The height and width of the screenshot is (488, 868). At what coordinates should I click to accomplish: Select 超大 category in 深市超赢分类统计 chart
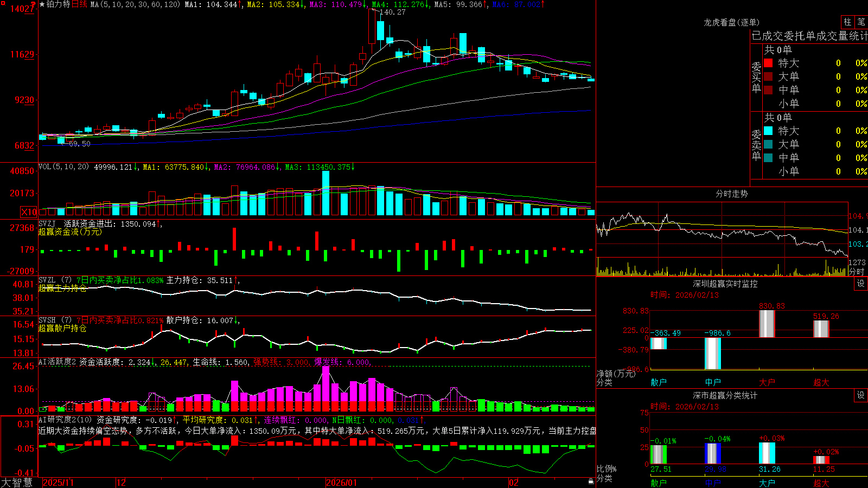821,483
